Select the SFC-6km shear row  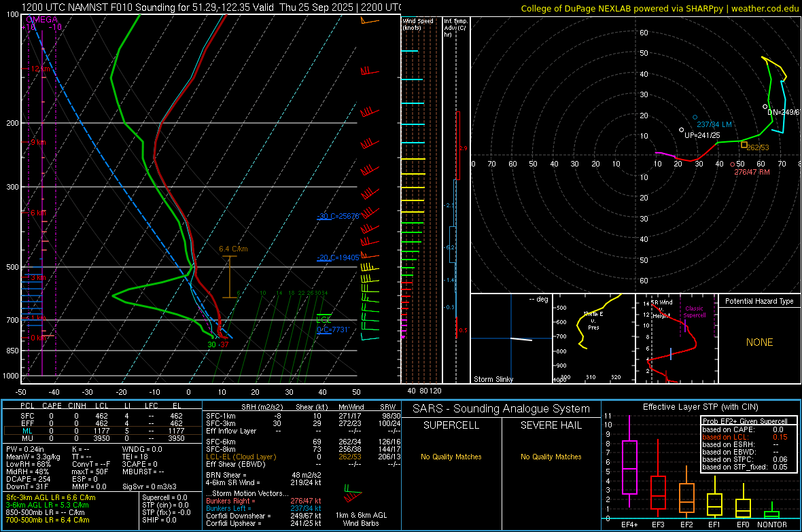[x=303, y=442]
